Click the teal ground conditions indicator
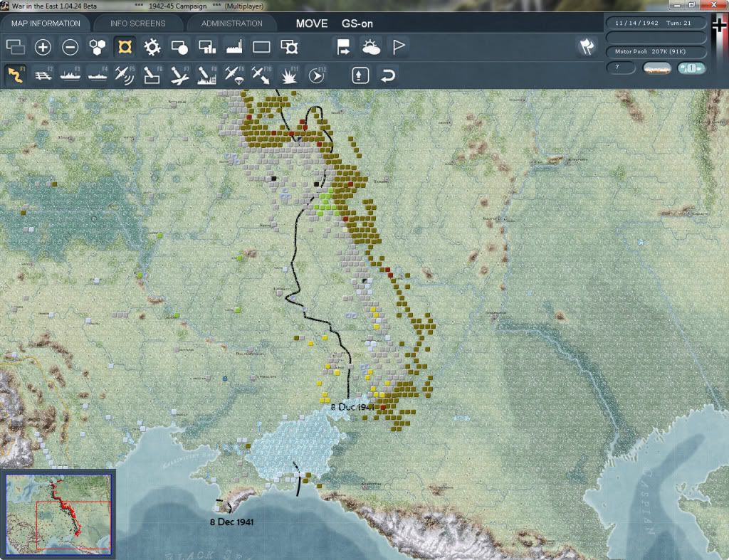The width and height of the screenshot is (729, 560). [x=691, y=68]
